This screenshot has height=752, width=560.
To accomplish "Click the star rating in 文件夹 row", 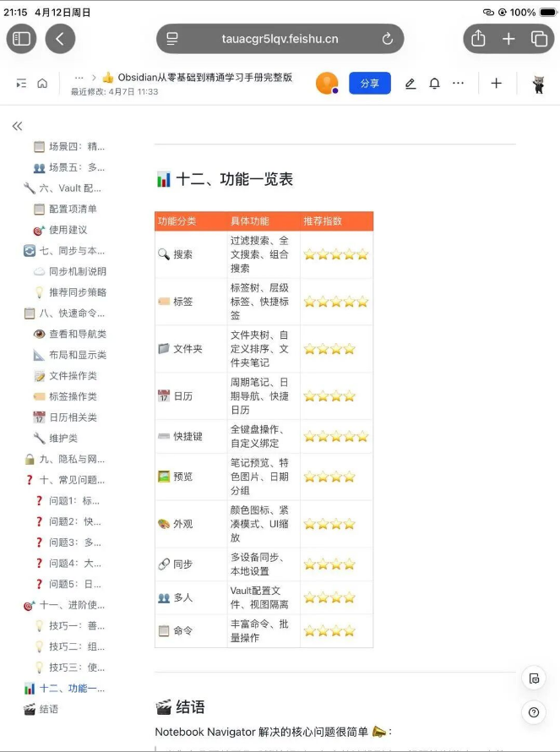I will [329, 349].
